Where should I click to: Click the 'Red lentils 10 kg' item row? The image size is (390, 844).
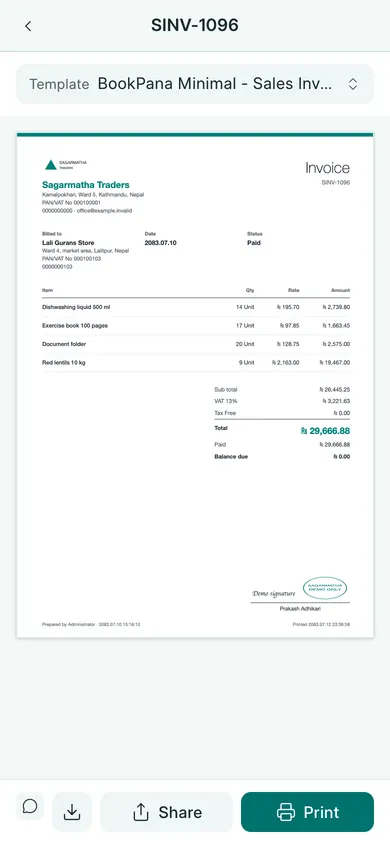click(x=196, y=363)
